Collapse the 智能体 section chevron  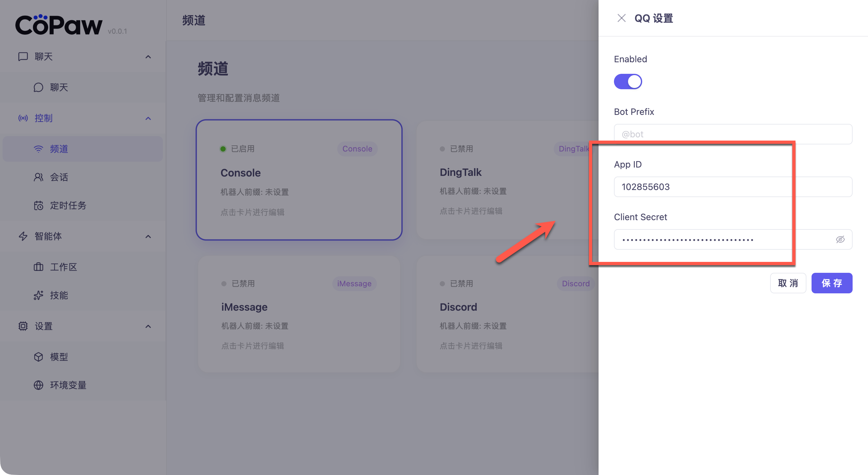pyautogui.click(x=148, y=236)
